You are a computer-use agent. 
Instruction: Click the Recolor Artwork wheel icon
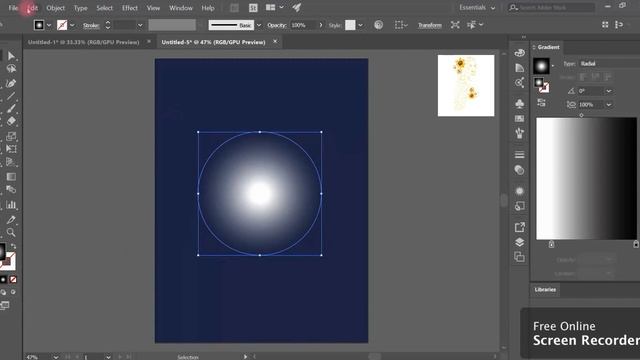378,25
